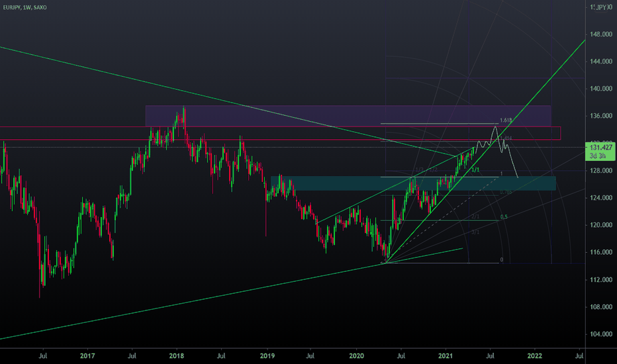Click the 120.000 price axis label
The height and width of the screenshot is (364, 617).
click(x=601, y=225)
